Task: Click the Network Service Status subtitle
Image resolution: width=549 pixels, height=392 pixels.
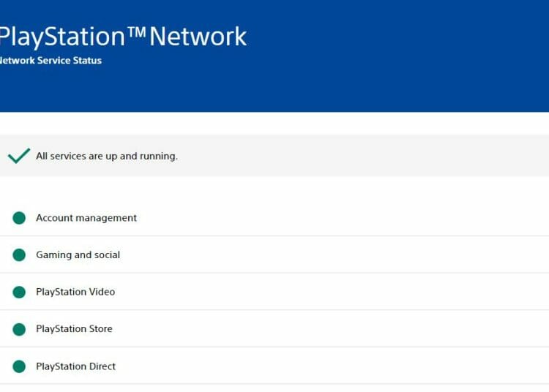Action: pyautogui.click(x=51, y=61)
